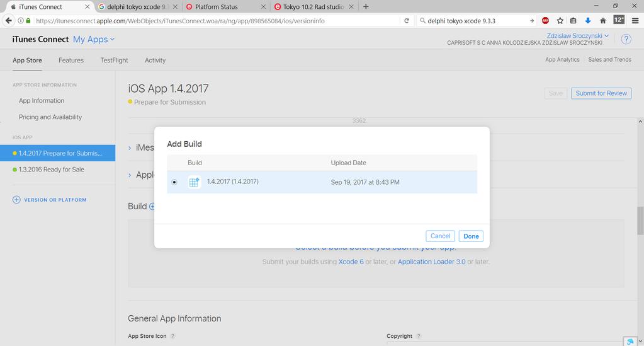
Task: Click the bookmark star icon
Action: coord(560,21)
